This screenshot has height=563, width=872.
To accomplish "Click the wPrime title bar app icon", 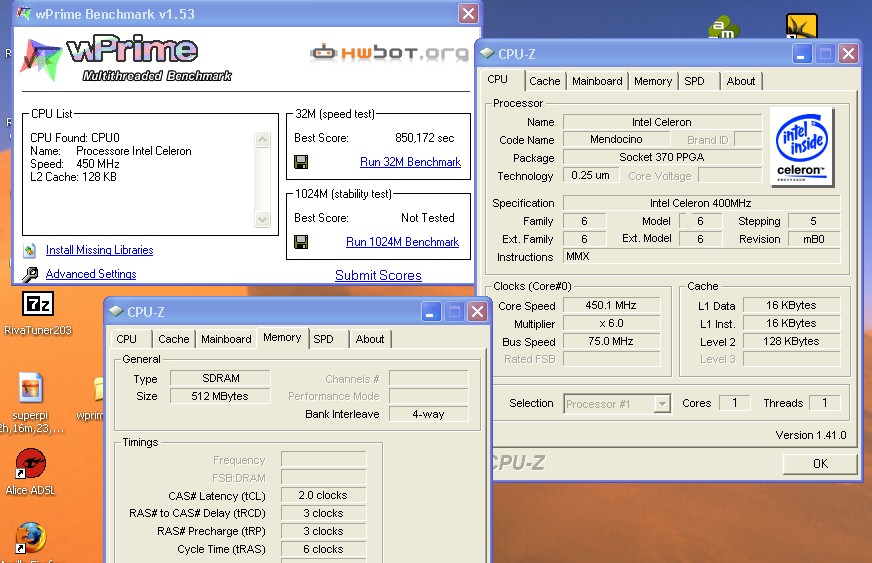I will coord(24,13).
